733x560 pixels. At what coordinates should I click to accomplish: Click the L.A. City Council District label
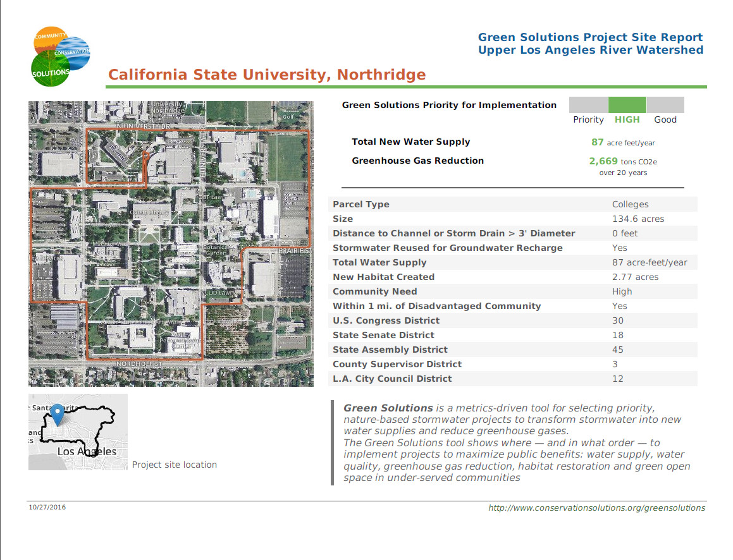click(392, 379)
